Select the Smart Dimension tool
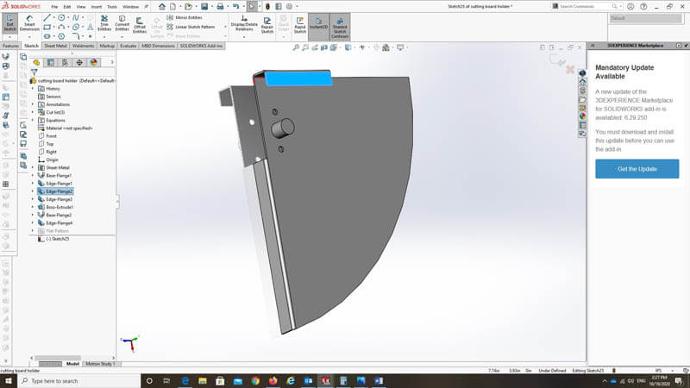This screenshot has height=388, width=690. pos(29,23)
